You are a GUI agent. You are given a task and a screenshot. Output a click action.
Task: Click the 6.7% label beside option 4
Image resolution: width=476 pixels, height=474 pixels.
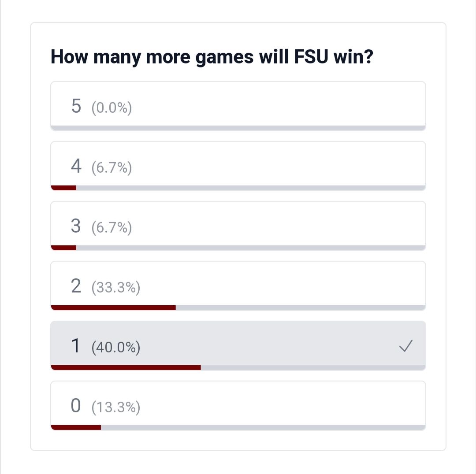112,167
